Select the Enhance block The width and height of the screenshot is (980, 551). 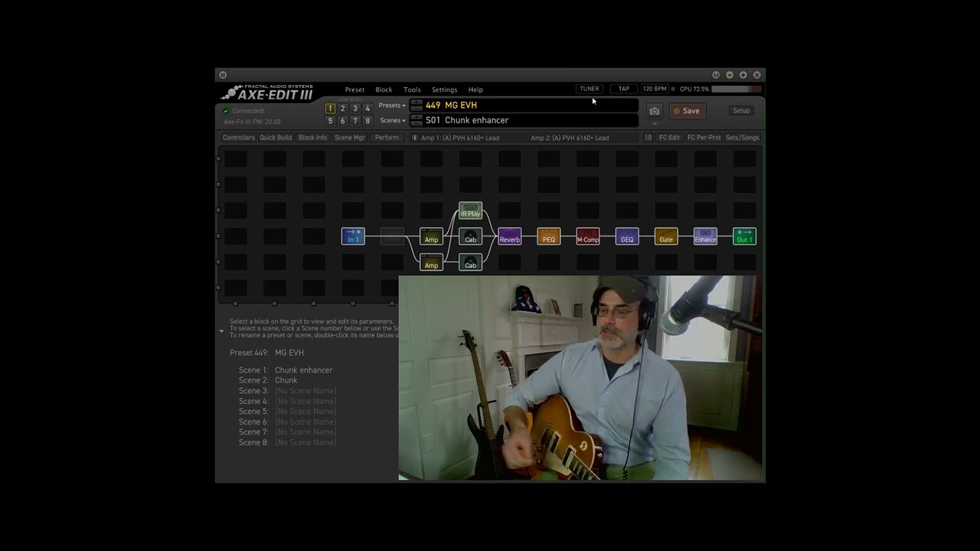(705, 236)
